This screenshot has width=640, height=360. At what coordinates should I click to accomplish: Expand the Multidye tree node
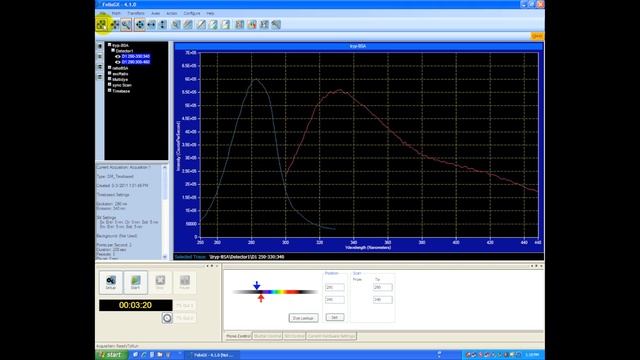[109, 79]
